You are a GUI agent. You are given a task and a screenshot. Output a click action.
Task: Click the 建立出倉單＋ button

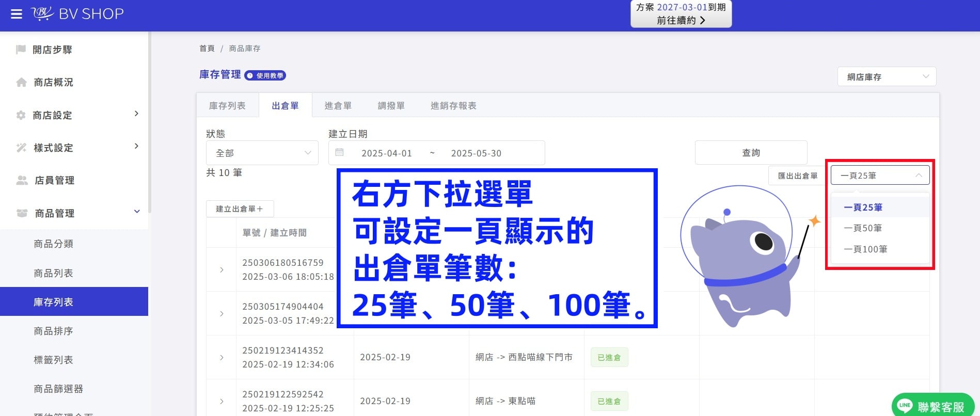pyautogui.click(x=240, y=209)
